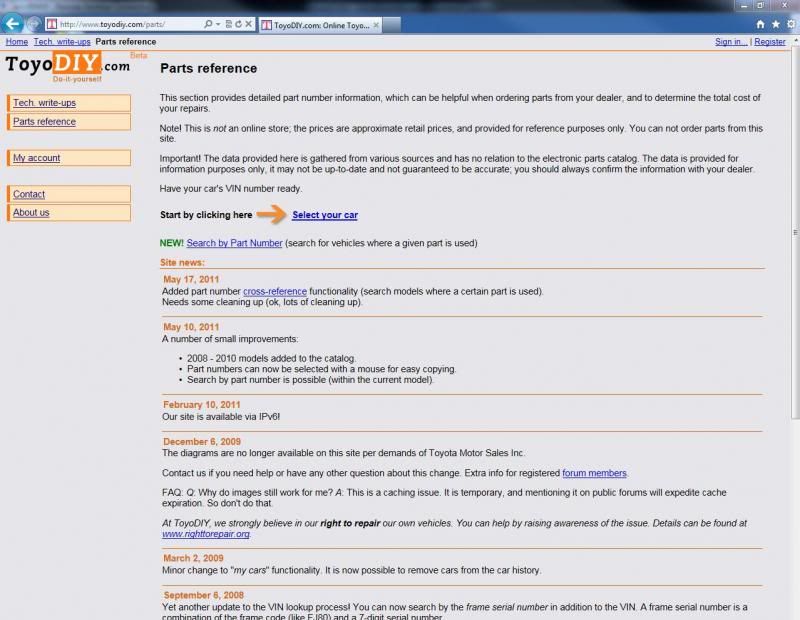Open Contact from the sidebar menu
800x620 pixels.
click(x=69, y=194)
